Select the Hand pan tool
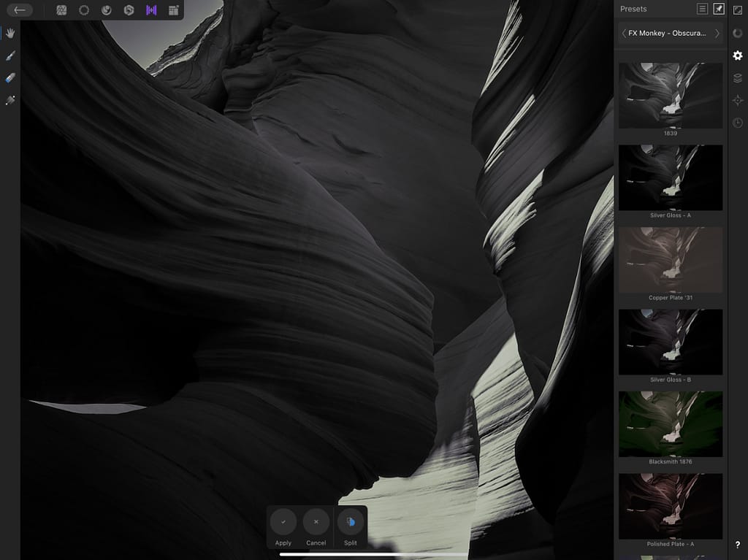Screen dimensions: 748x560 [x=9, y=33]
